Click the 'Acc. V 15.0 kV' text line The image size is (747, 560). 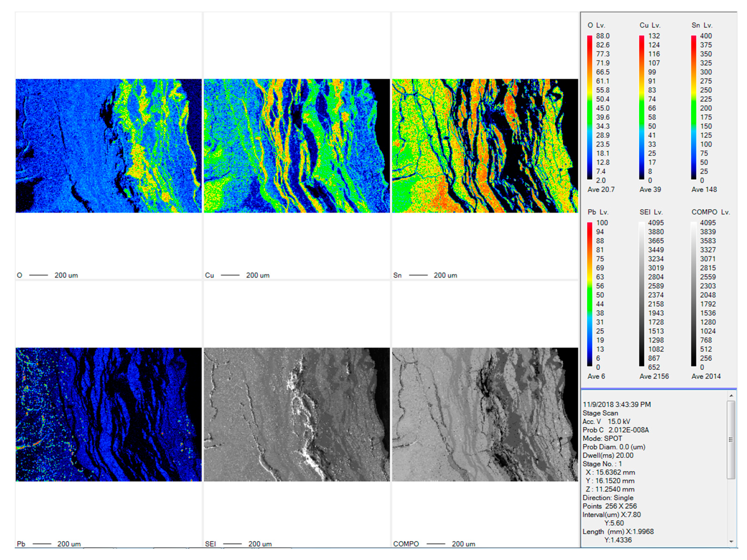[606, 421]
